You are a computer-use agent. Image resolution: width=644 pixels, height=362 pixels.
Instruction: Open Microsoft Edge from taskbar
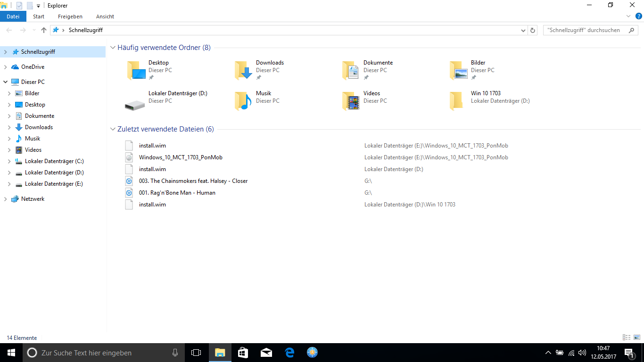289,352
